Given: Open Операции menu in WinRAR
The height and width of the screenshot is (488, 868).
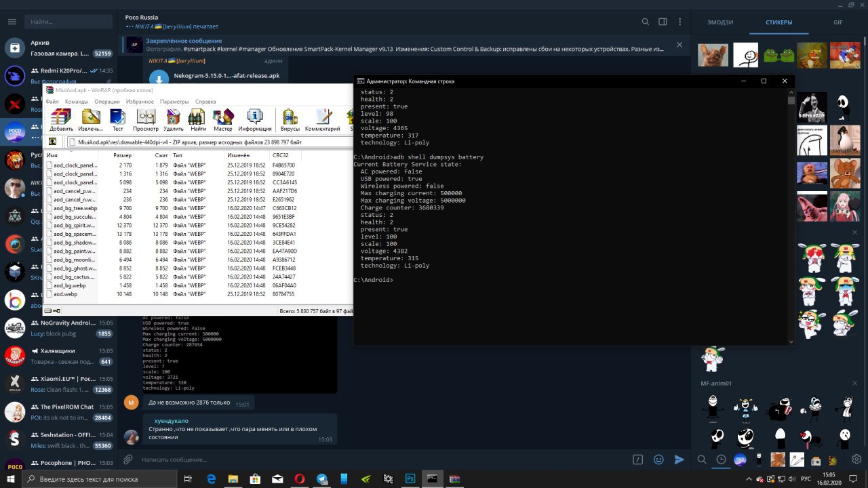Looking at the screenshot, I should [107, 102].
